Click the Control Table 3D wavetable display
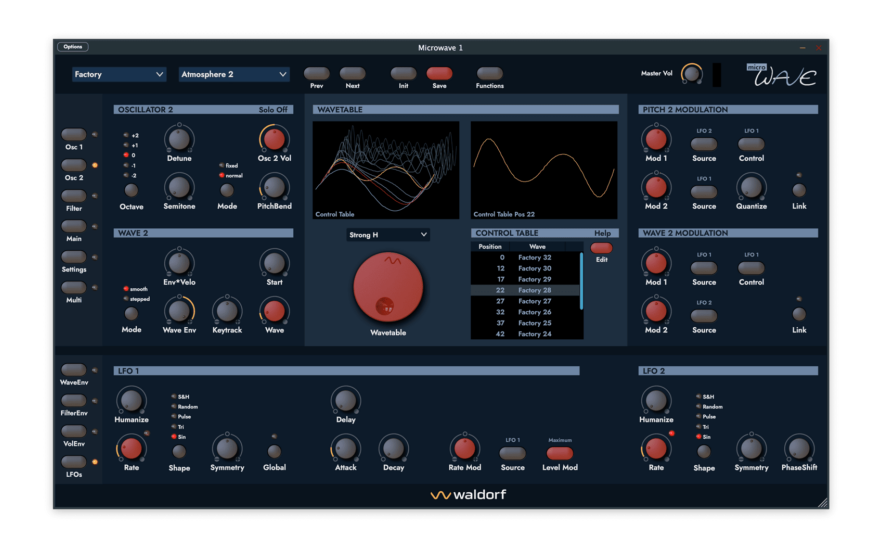Screen dimensions: 881x541 [386, 170]
